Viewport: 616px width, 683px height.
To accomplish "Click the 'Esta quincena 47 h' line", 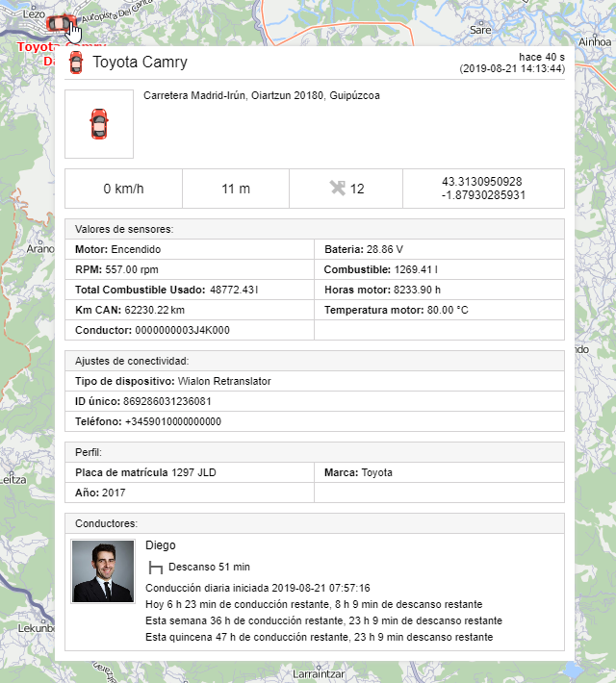I will 320,637.
